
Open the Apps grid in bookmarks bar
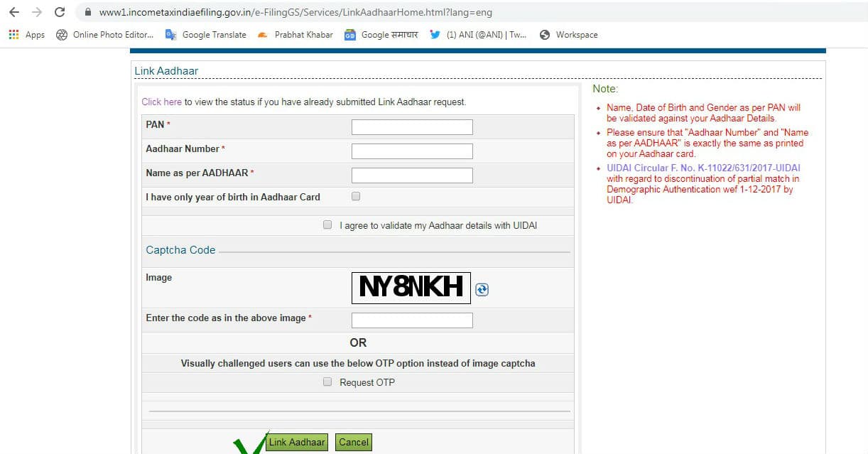point(26,35)
